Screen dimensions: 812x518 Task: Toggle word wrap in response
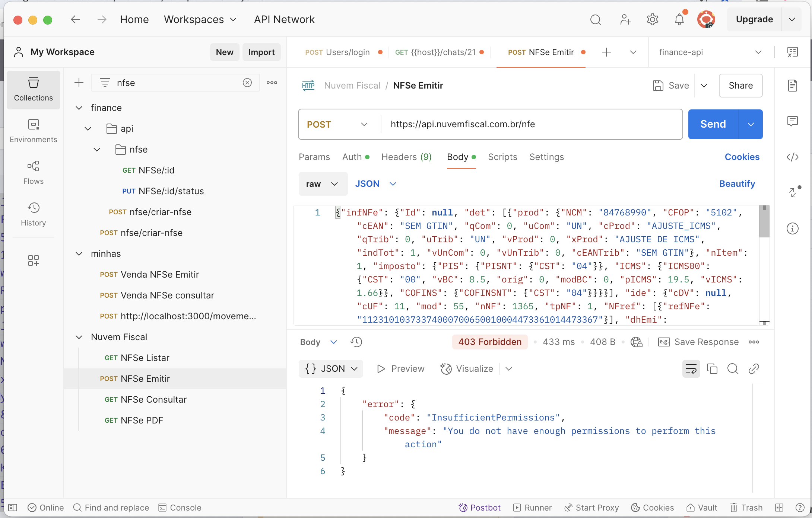tap(691, 369)
